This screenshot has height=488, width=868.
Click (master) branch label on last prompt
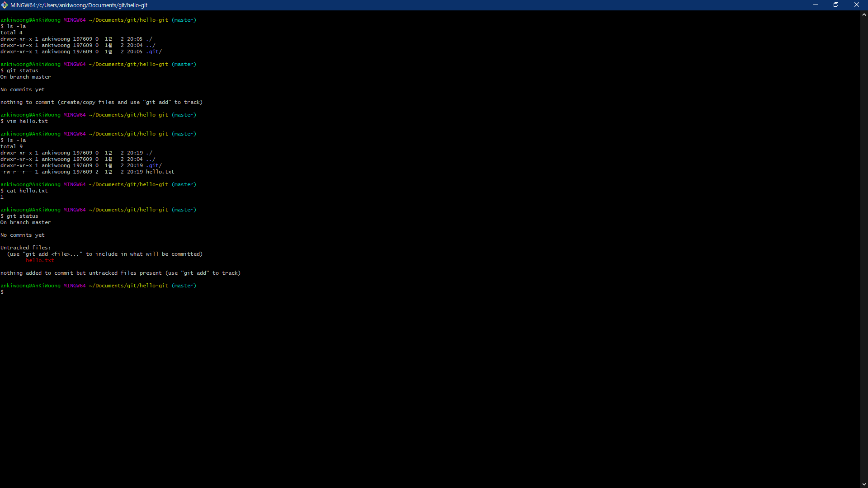(184, 286)
